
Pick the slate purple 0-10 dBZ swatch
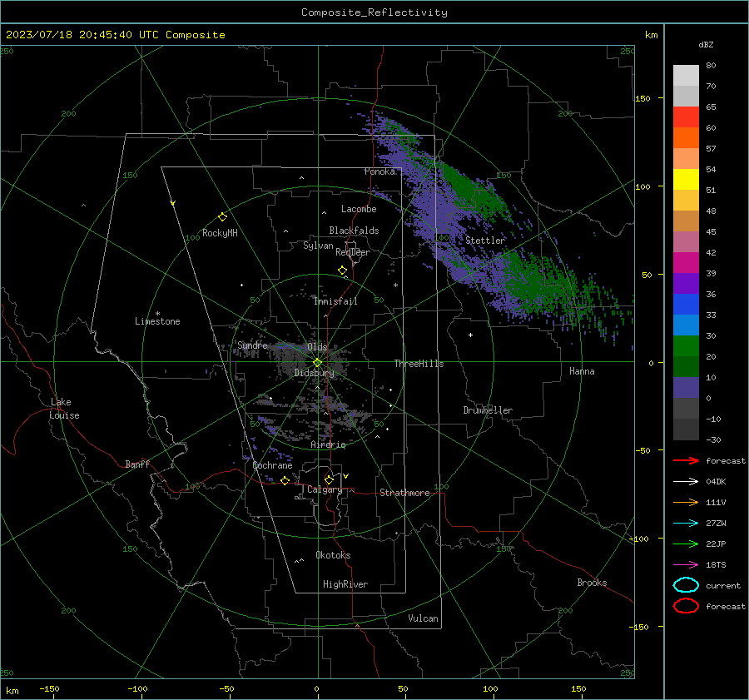686,387
